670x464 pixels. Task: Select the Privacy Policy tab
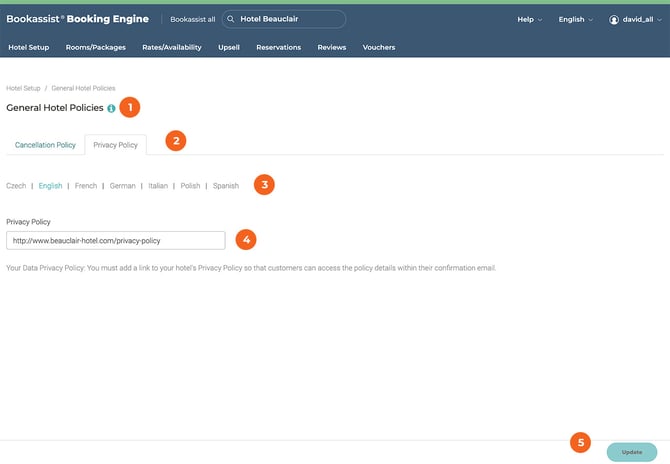coord(115,145)
